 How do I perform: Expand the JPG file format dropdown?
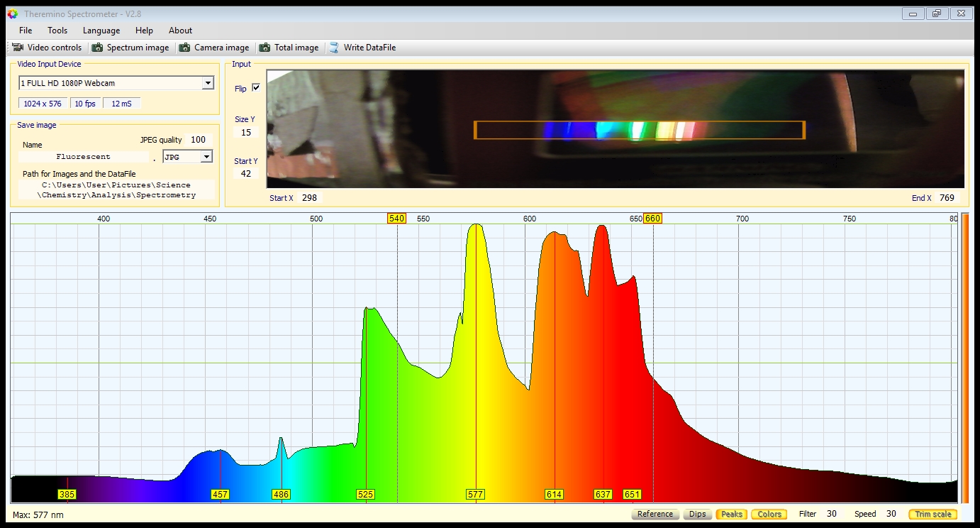click(206, 157)
